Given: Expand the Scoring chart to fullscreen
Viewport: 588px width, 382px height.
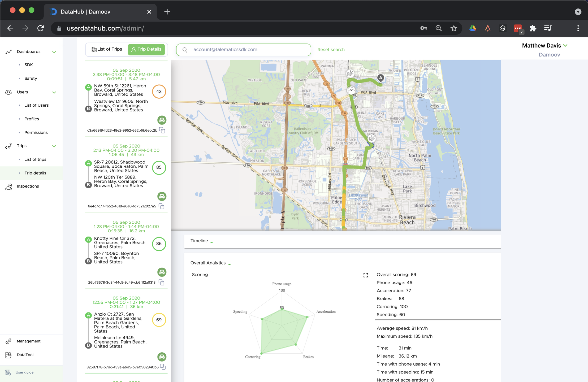Looking at the screenshot, I should [x=366, y=275].
